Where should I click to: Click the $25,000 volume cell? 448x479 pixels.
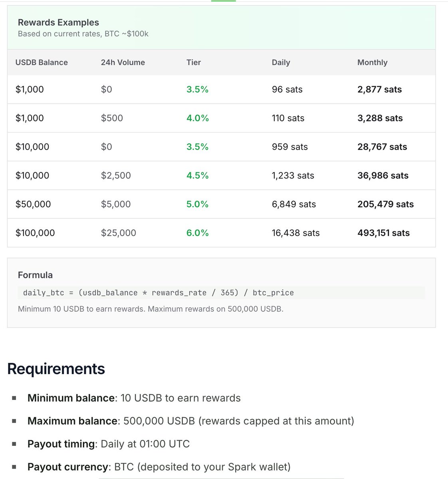(x=118, y=233)
